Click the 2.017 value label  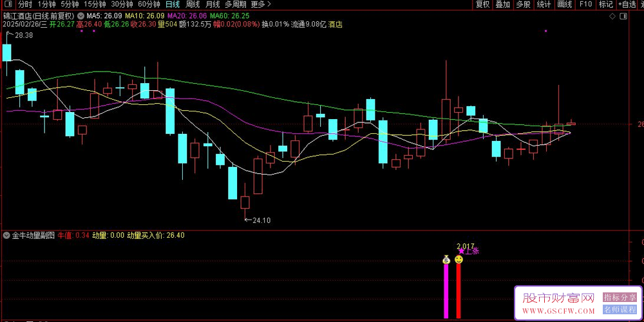coord(466,246)
